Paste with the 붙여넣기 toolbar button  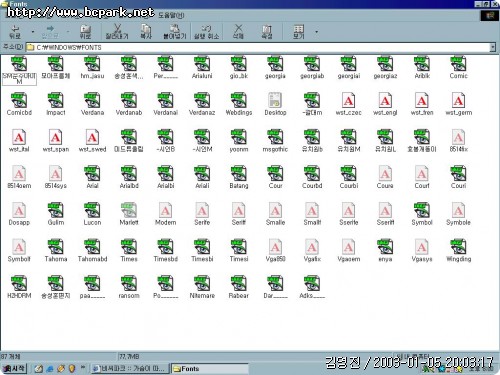point(175,32)
